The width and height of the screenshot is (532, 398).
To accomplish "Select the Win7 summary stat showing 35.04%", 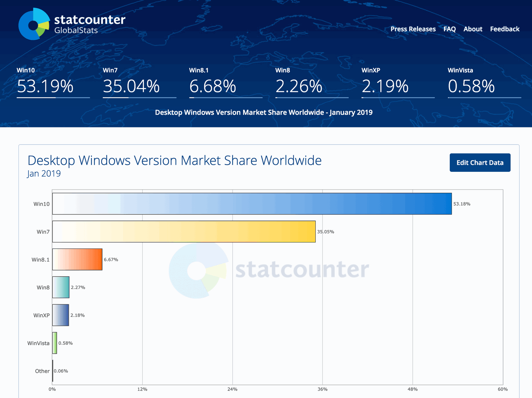I will tap(131, 85).
